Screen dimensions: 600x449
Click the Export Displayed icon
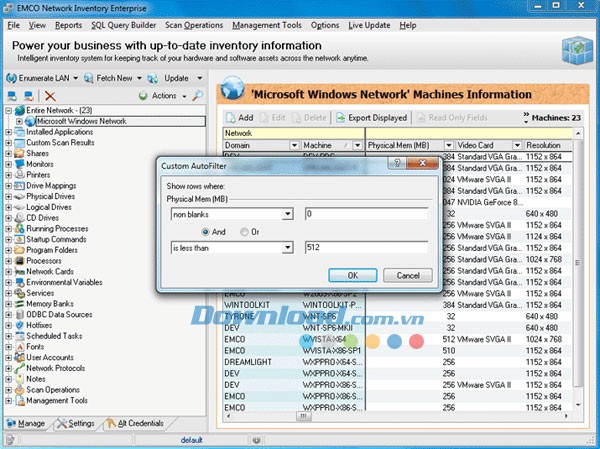340,118
